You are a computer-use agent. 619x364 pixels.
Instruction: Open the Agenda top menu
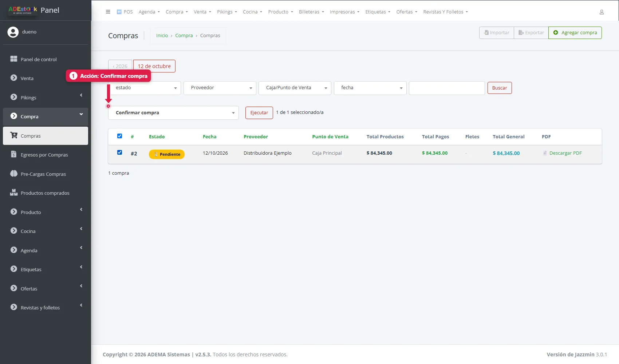coord(149,12)
